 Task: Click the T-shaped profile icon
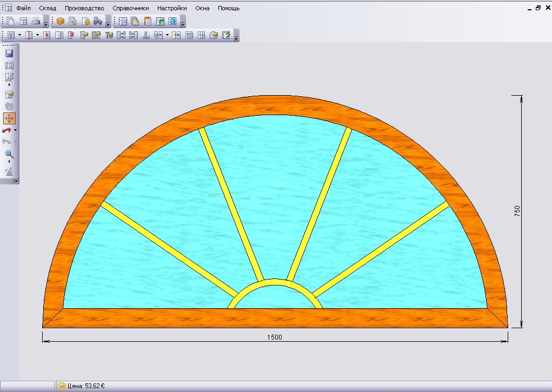146,35
